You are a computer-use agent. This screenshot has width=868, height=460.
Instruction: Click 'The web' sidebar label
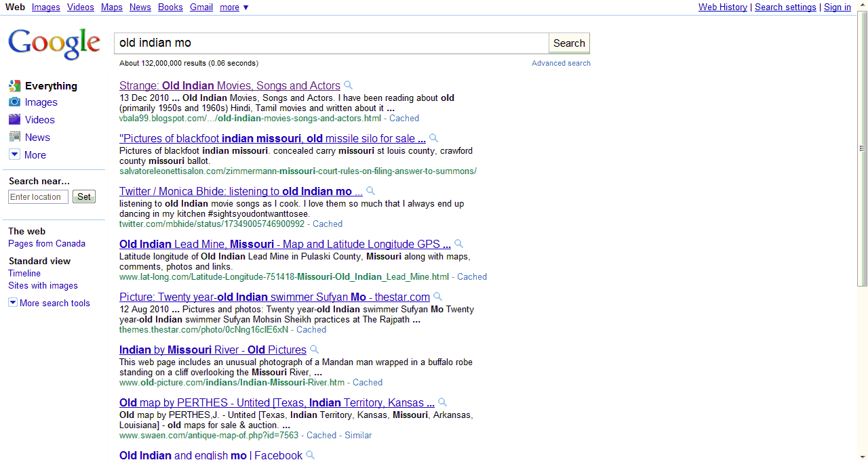[x=26, y=231]
